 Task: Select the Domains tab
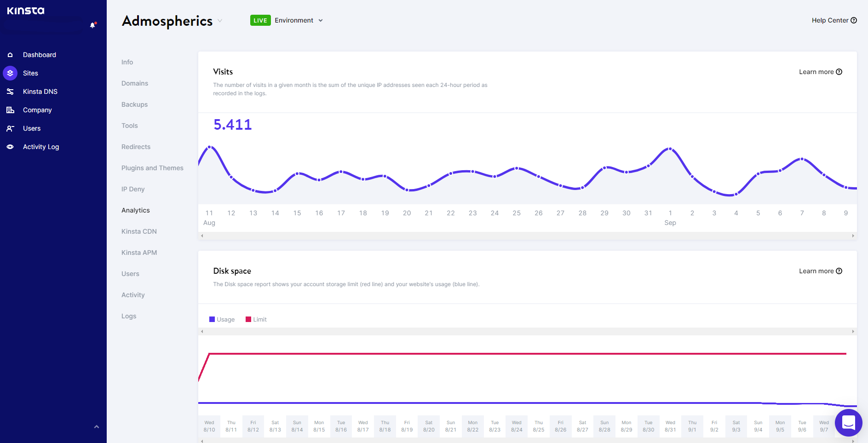[x=135, y=83]
